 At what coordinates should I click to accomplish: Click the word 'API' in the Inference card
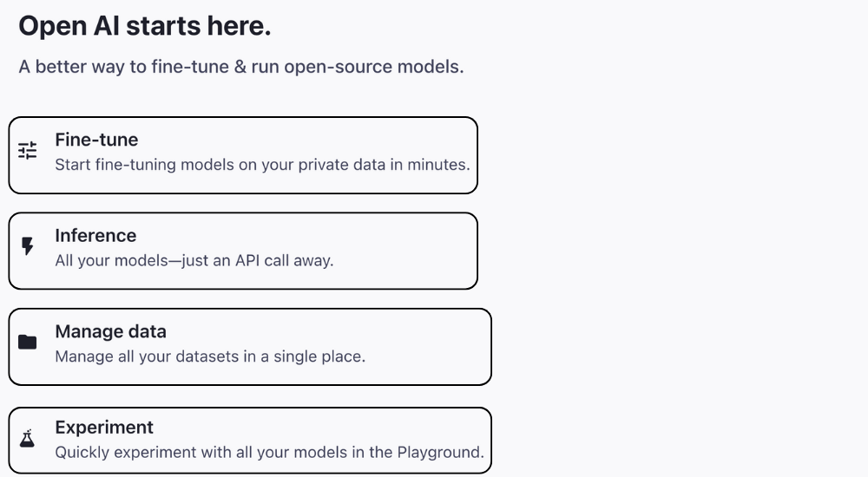[247, 260]
